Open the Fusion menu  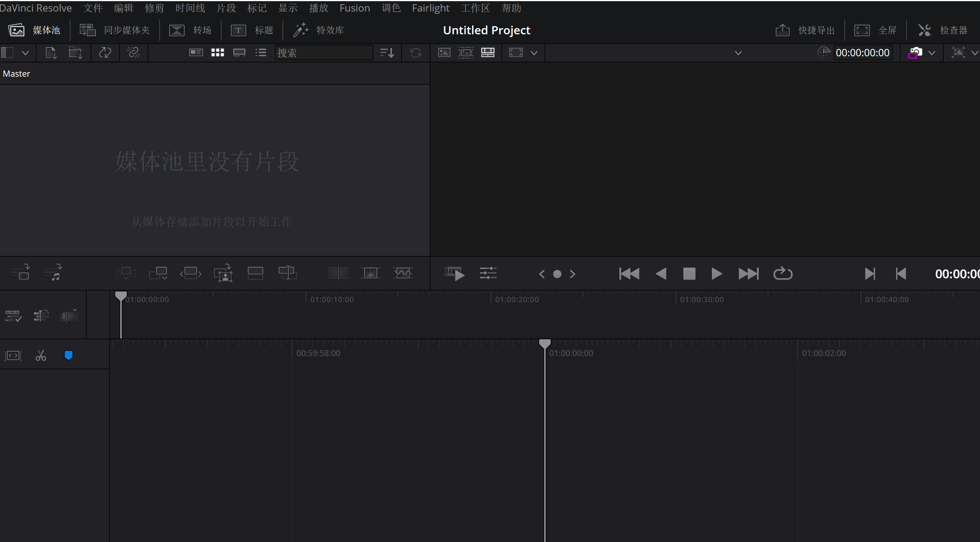point(355,8)
